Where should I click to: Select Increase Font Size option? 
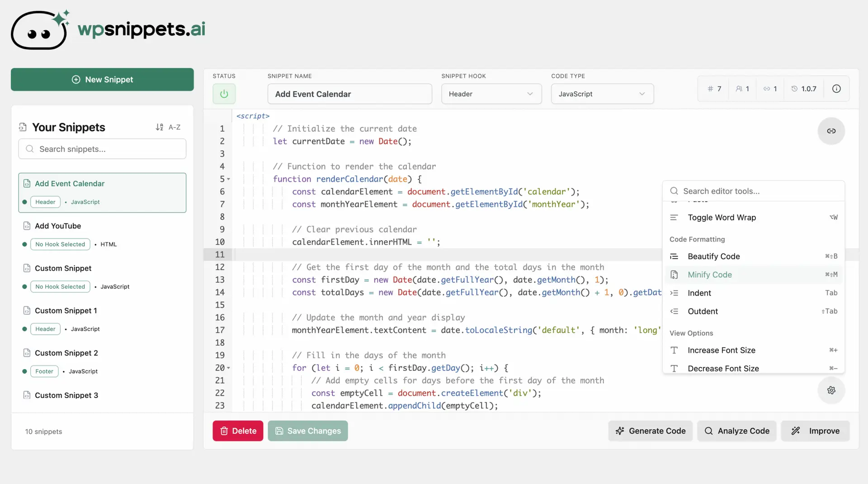click(754, 350)
